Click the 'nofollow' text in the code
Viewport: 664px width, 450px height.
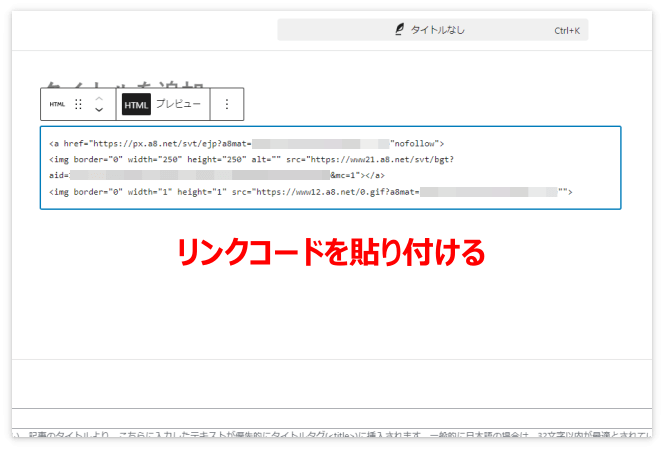pyautogui.click(x=414, y=144)
